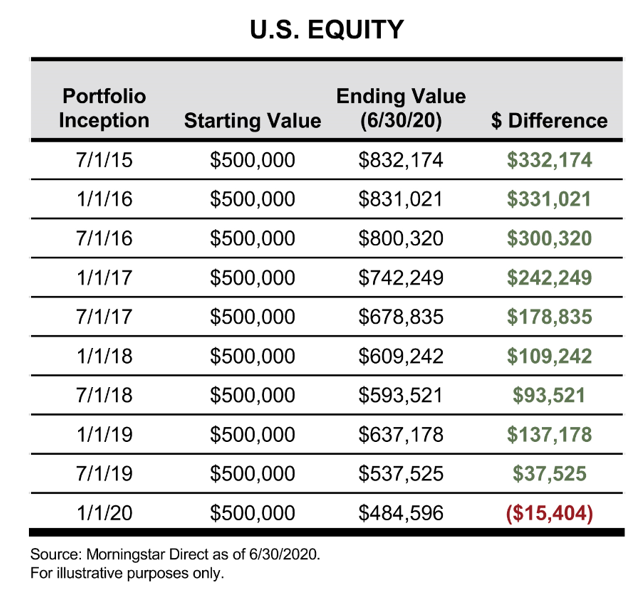Select the Ending Value (6/30/20) header
This screenshot has width=641, height=592.
(x=401, y=108)
